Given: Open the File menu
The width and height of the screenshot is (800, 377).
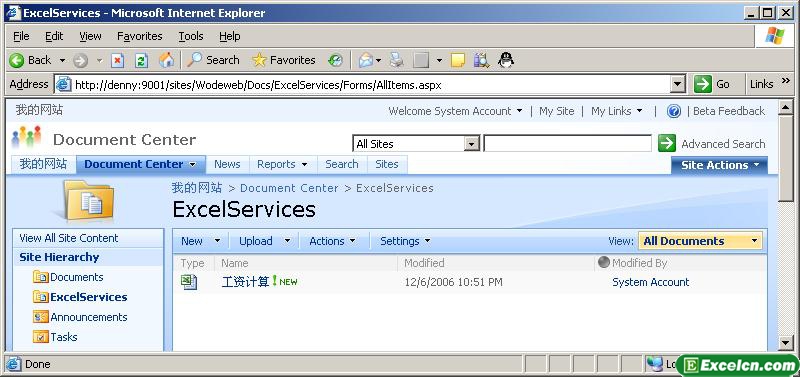Looking at the screenshot, I should tap(21, 36).
